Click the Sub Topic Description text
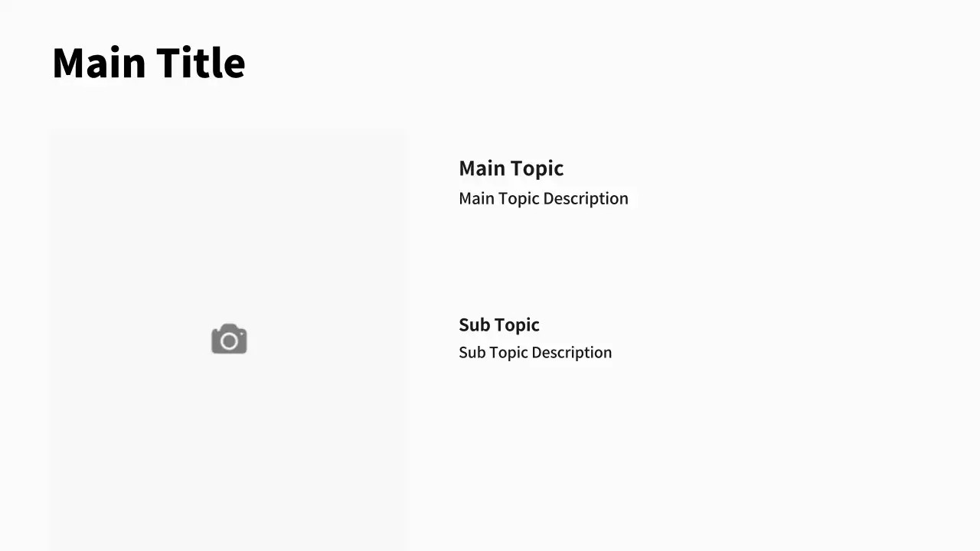The width and height of the screenshot is (980, 551). 534,353
